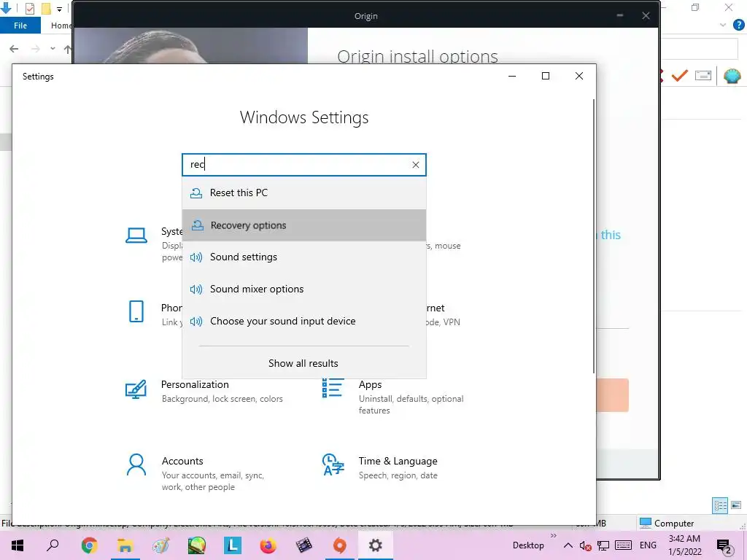Open recent locations dropdown in Explorer
Screen dimensions: 747x560
53,49
